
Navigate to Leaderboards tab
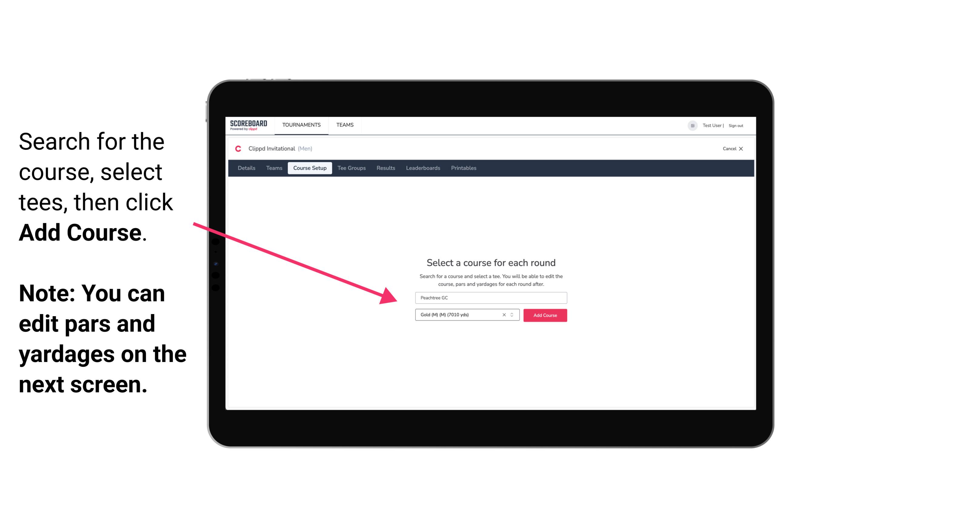pos(422,168)
